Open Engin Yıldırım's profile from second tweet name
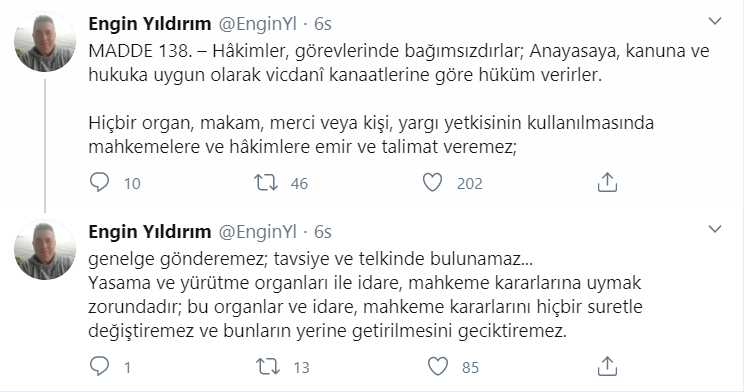Screen dimensions: 745x392 click(150, 232)
